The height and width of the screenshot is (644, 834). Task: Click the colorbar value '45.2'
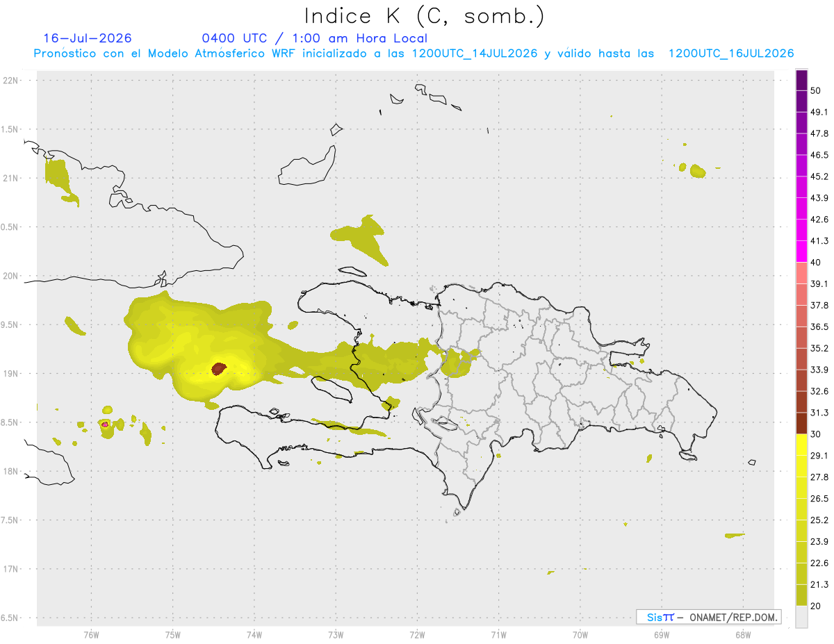pos(819,176)
